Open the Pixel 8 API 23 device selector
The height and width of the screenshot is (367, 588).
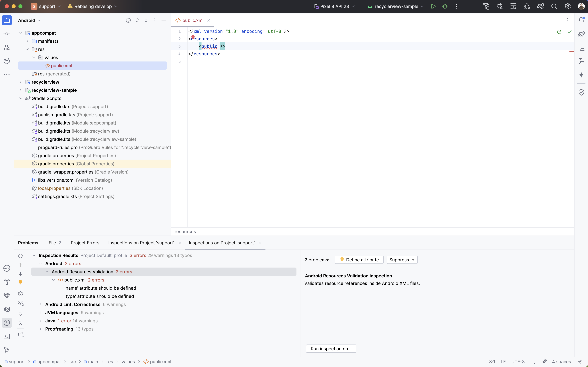point(335,6)
